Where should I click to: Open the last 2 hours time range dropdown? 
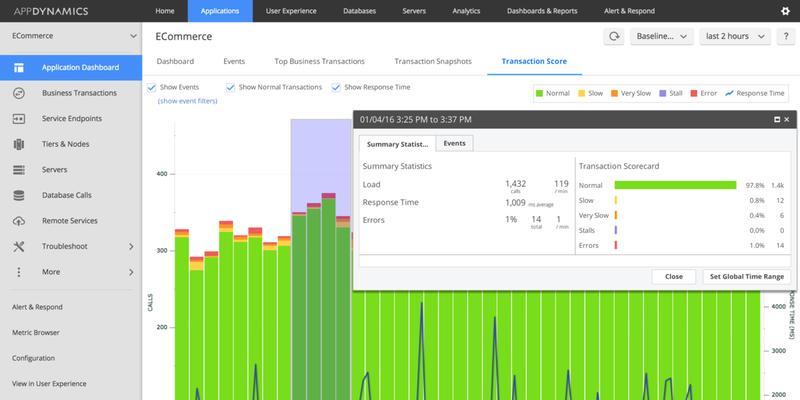[735, 36]
